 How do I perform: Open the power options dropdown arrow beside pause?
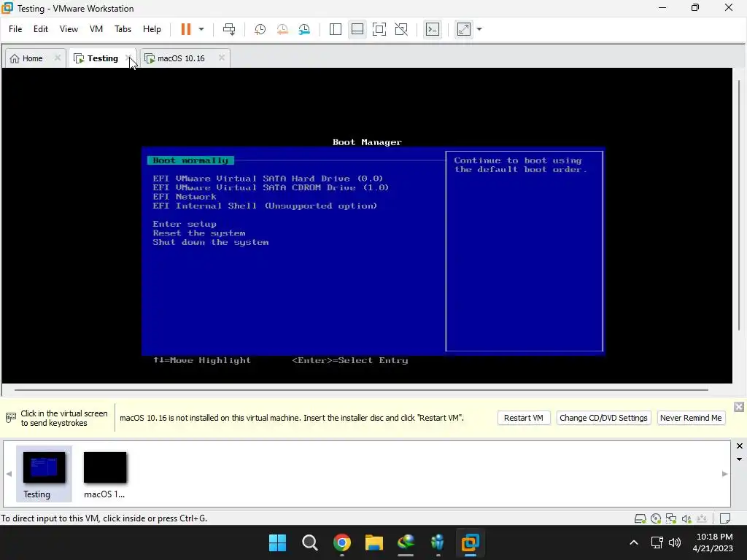[201, 29]
